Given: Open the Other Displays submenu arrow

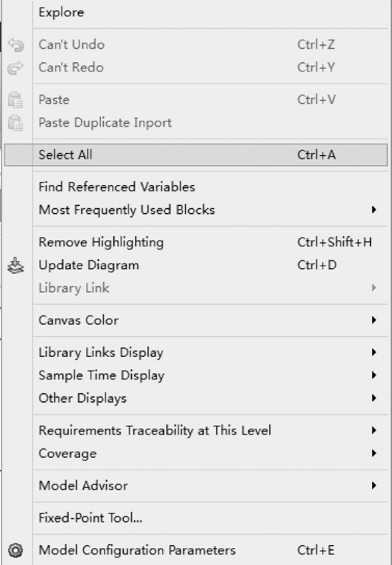Looking at the screenshot, I should click(x=374, y=398).
